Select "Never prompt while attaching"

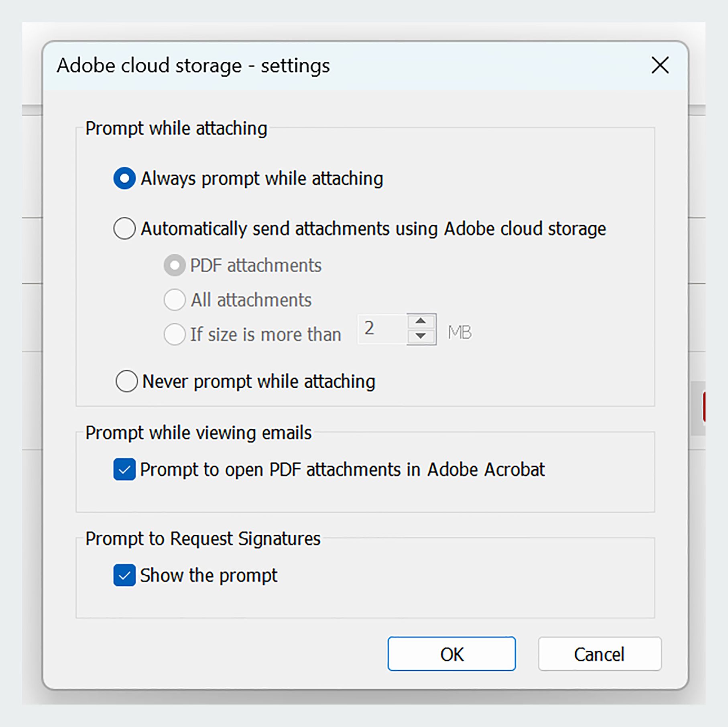coord(127,381)
